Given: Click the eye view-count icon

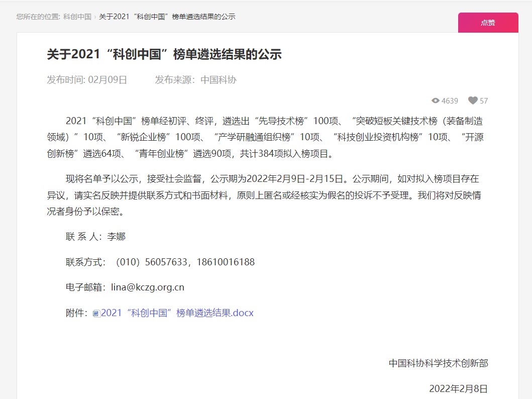Looking at the screenshot, I should pos(436,101).
